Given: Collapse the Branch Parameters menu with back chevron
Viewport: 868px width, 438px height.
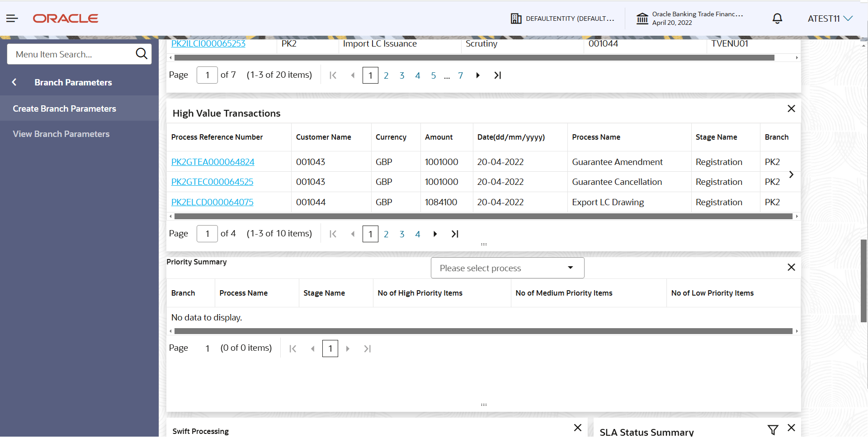Looking at the screenshot, I should pos(14,82).
